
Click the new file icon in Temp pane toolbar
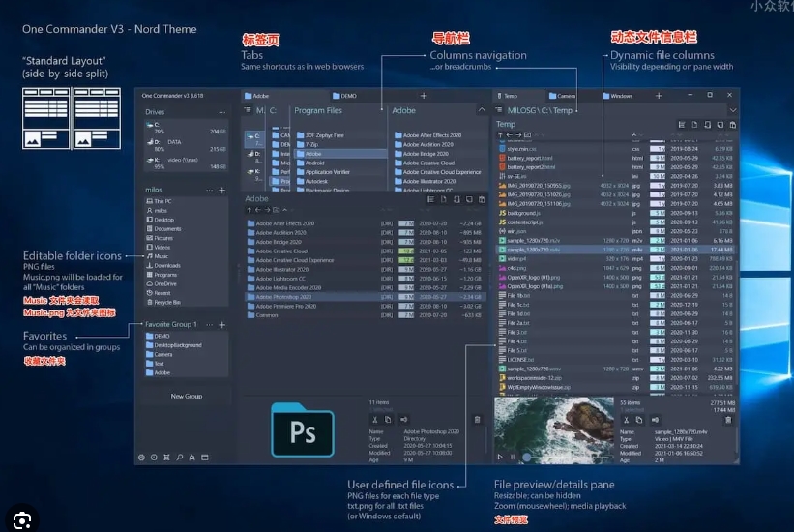point(694,125)
